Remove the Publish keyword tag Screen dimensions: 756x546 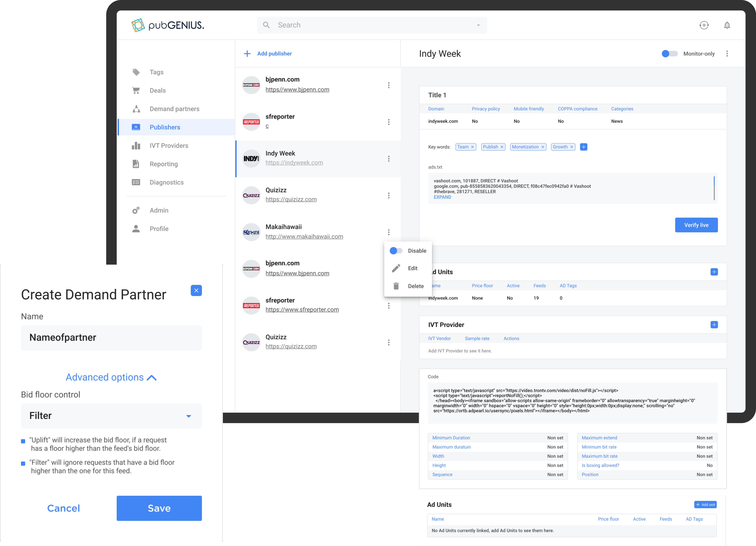pyautogui.click(x=501, y=147)
